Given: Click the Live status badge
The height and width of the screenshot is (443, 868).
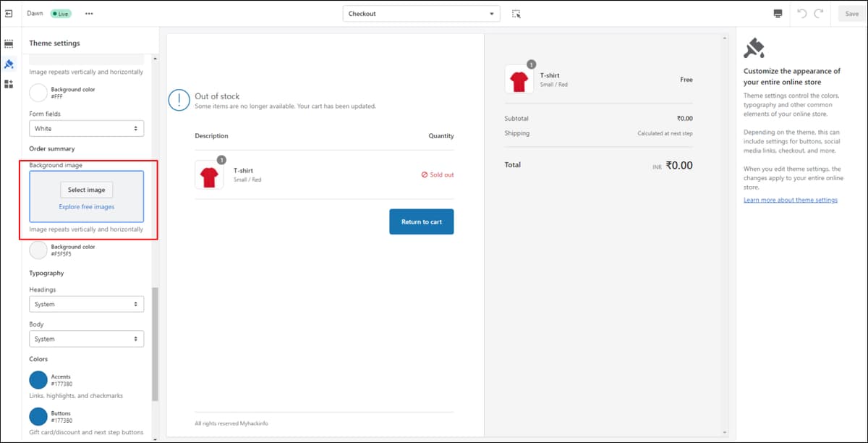Looking at the screenshot, I should [60, 14].
